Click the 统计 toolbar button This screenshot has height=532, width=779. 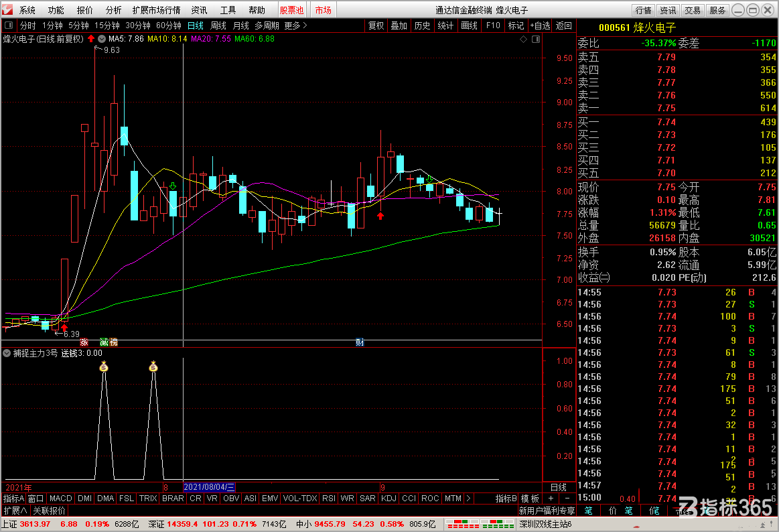(445, 25)
